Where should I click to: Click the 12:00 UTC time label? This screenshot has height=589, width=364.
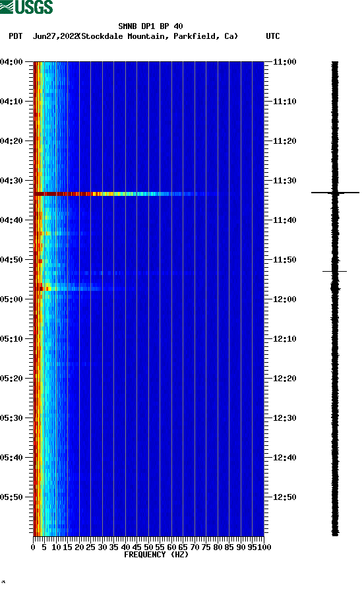pyautogui.click(x=285, y=299)
